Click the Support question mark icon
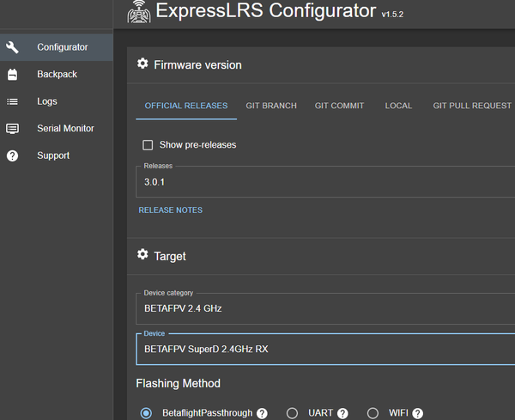Screen dimensions: 515x420 [x=13, y=155]
